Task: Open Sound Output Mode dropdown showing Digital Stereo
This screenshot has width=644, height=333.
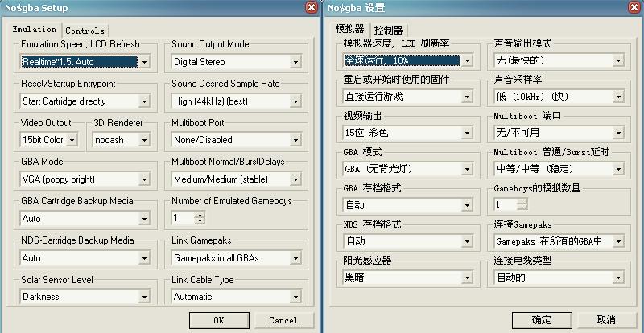Action: pyautogui.click(x=295, y=62)
